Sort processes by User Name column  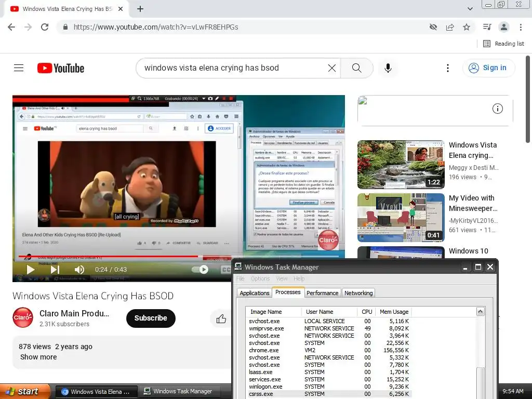point(329,312)
